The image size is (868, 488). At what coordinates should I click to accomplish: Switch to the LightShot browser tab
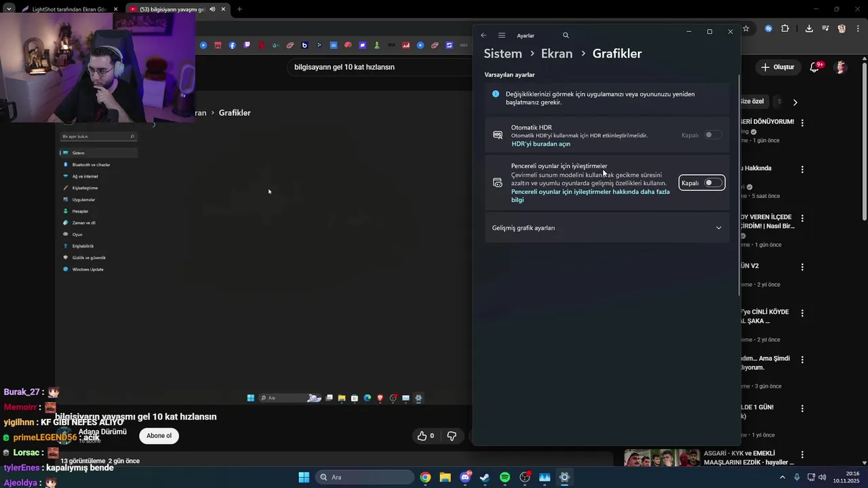coord(70,9)
